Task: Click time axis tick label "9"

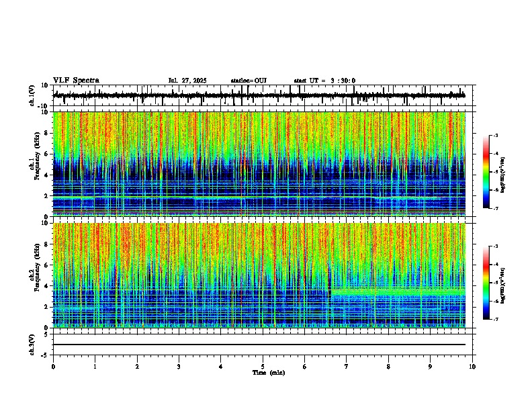Action: tap(430, 367)
